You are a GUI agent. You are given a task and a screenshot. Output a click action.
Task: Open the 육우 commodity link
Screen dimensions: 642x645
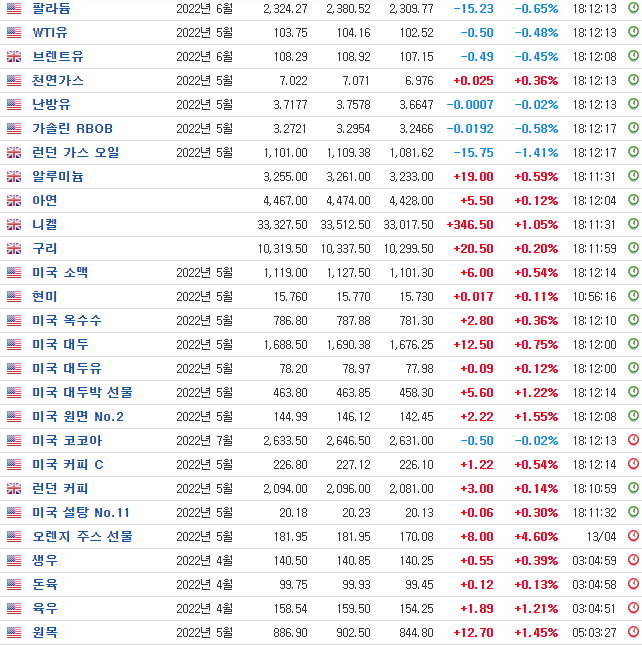click(x=44, y=608)
